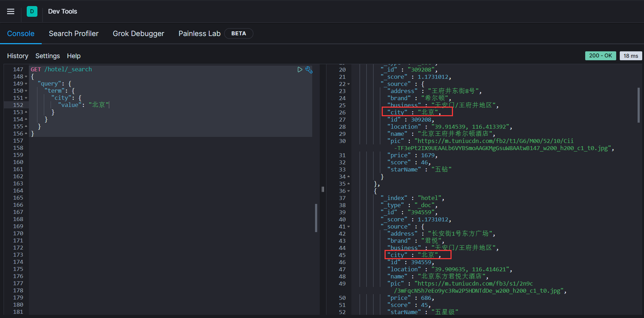Open the request History

click(x=17, y=56)
